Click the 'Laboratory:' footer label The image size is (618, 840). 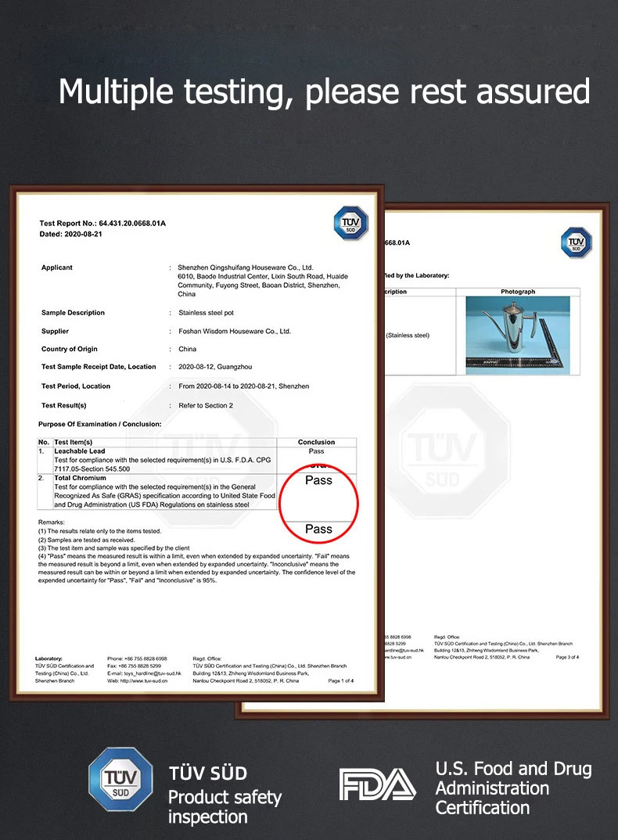pyautogui.click(x=49, y=659)
